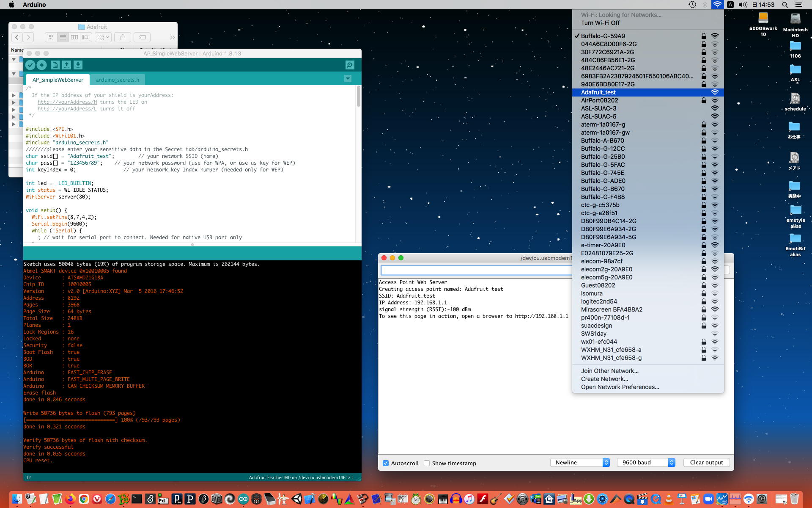
Task: Open the Newline line-ending dropdown
Action: [x=580, y=462]
